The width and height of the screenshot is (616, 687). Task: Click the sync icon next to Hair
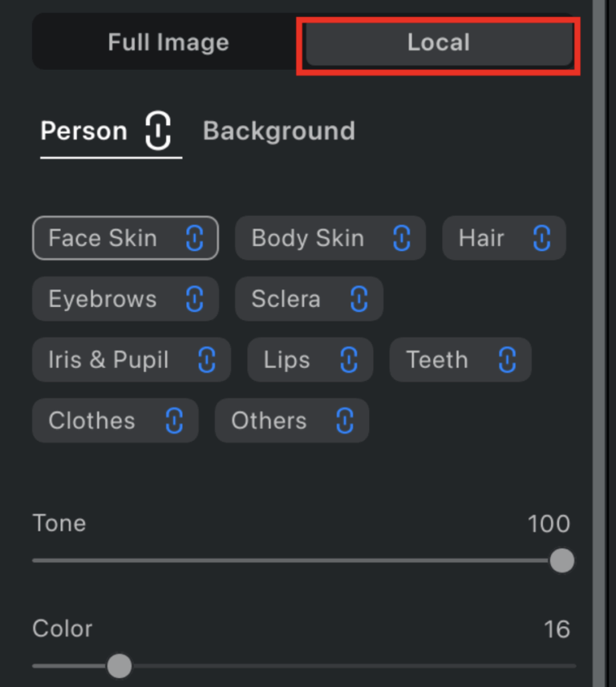pos(541,237)
